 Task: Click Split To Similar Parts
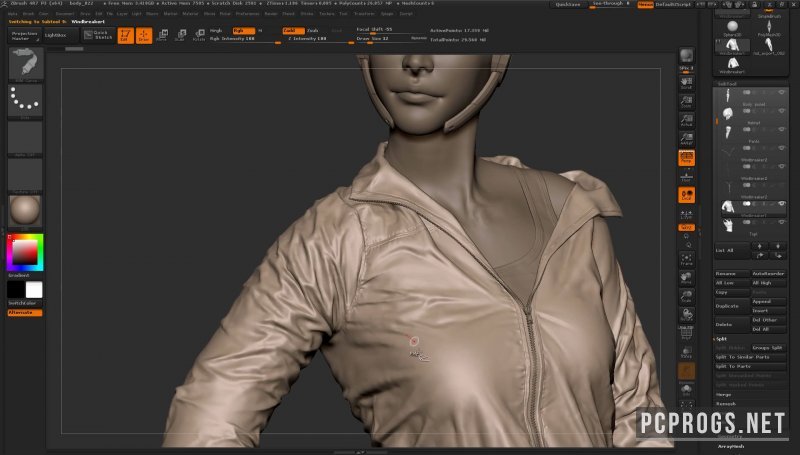click(x=750, y=357)
